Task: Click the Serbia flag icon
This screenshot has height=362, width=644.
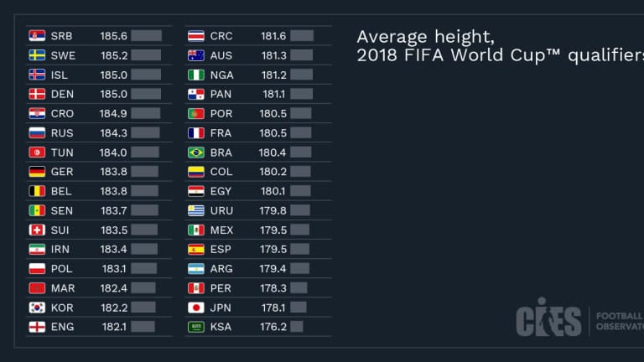Action: tap(37, 36)
